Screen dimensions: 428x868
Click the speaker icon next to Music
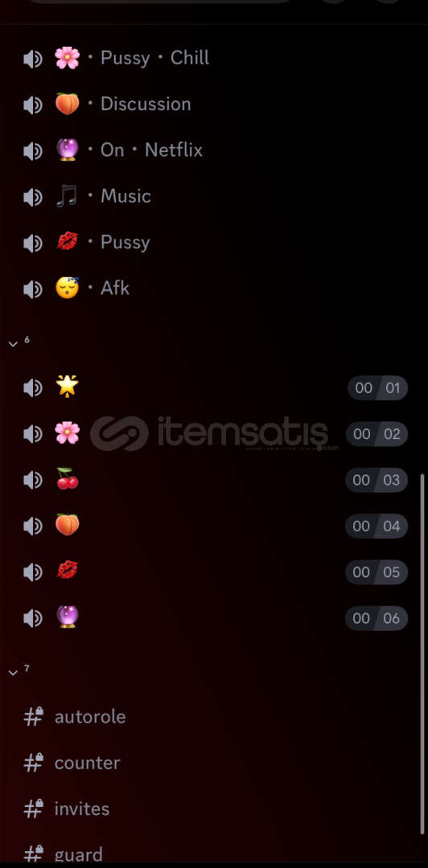pos(33,197)
